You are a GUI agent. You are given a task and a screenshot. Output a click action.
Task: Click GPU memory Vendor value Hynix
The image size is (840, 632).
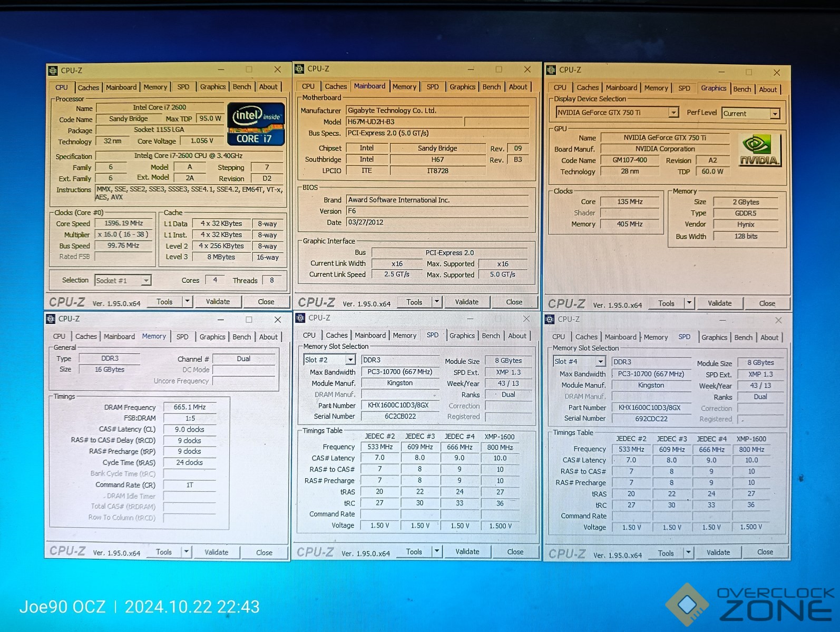746,224
